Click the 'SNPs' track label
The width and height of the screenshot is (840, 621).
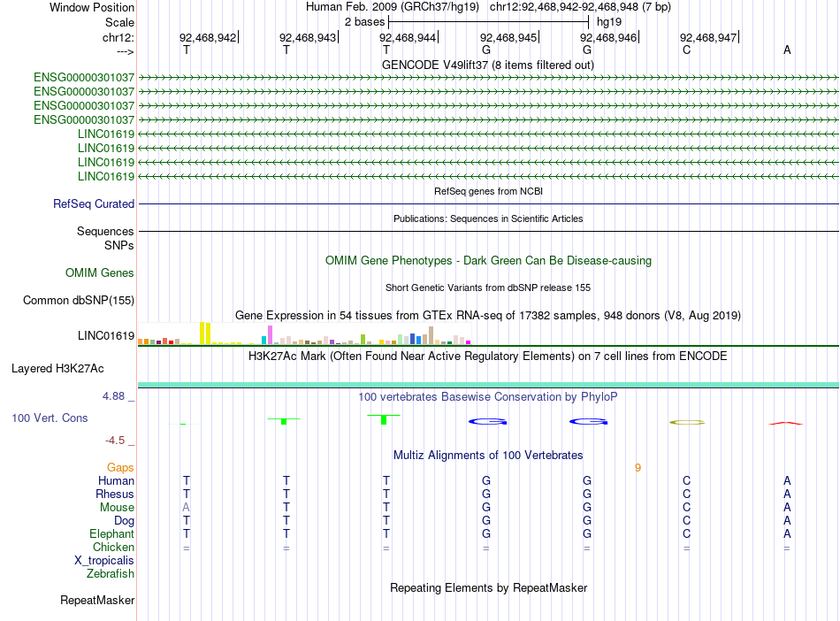tap(119, 245)
